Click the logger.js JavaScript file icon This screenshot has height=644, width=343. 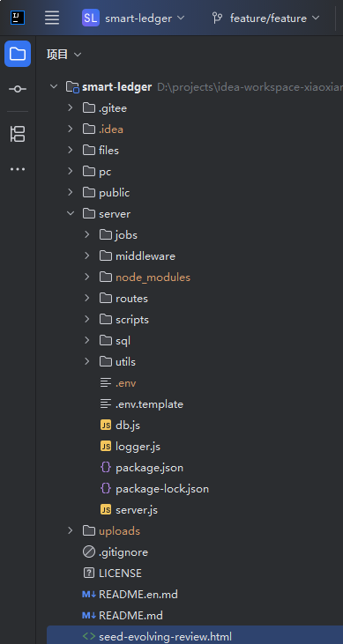tap(106, 447)
